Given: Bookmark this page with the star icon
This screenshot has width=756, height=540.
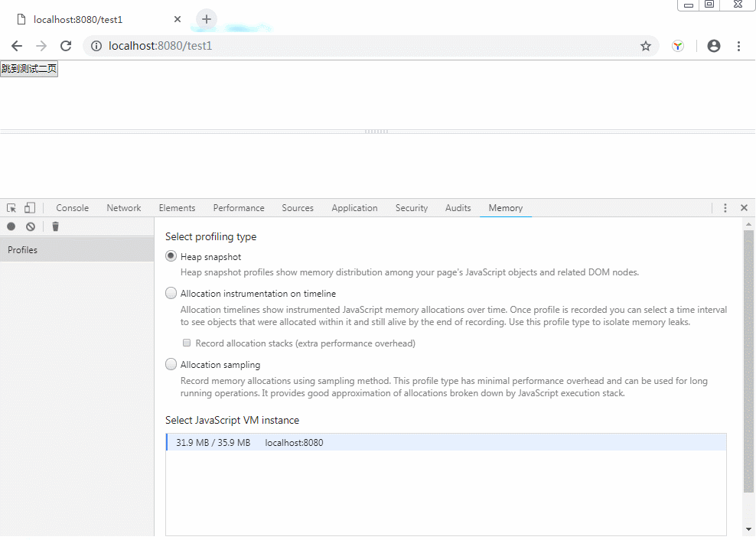Looking at the screenshot, I should point(646,46).
